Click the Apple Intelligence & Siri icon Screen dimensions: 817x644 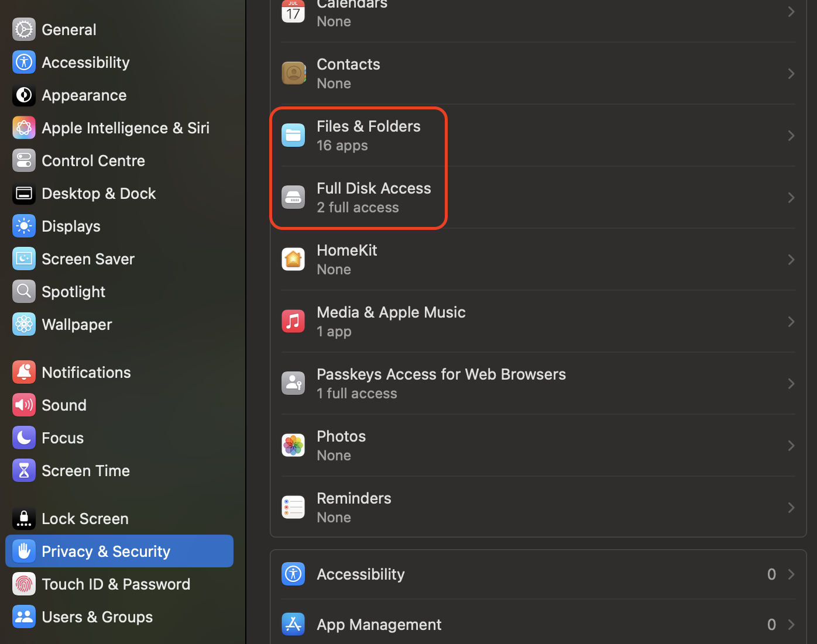(23, 128)
